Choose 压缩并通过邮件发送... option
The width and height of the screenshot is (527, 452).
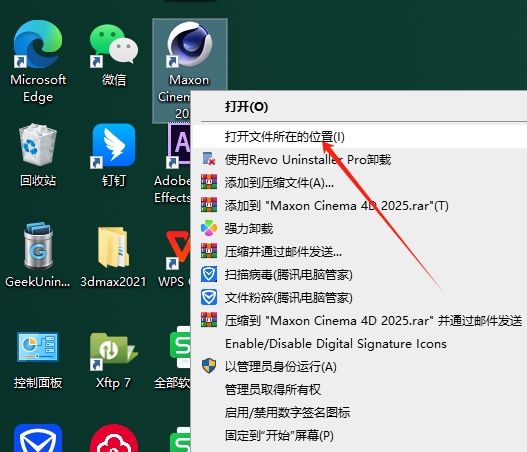(359, 251)
